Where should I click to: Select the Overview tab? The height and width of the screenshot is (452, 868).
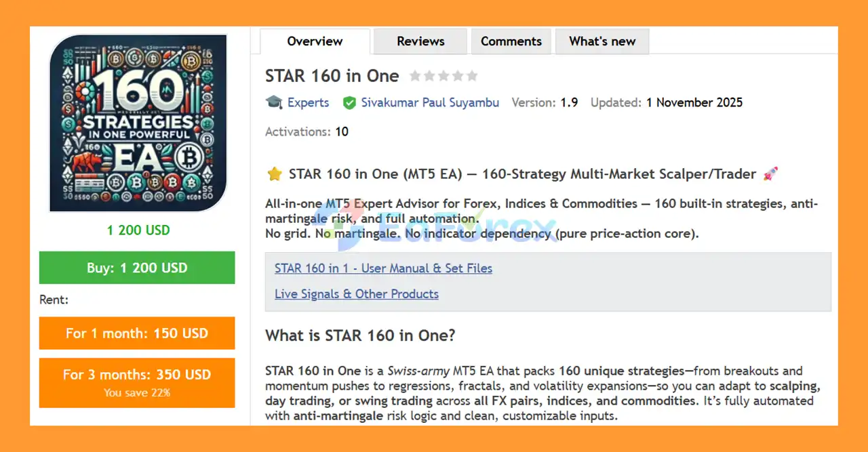(x=314, y=41)
